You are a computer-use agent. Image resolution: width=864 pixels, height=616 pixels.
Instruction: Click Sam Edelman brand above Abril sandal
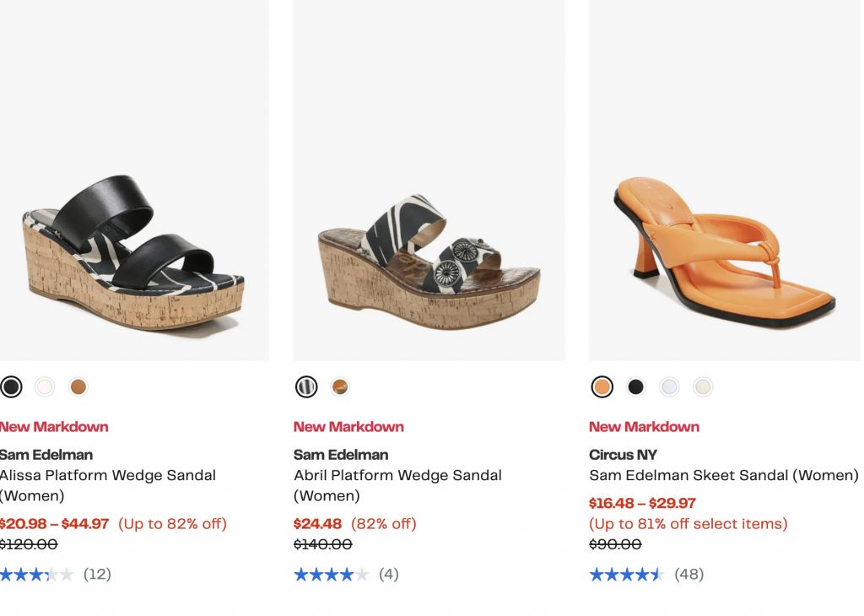[341, 455]
